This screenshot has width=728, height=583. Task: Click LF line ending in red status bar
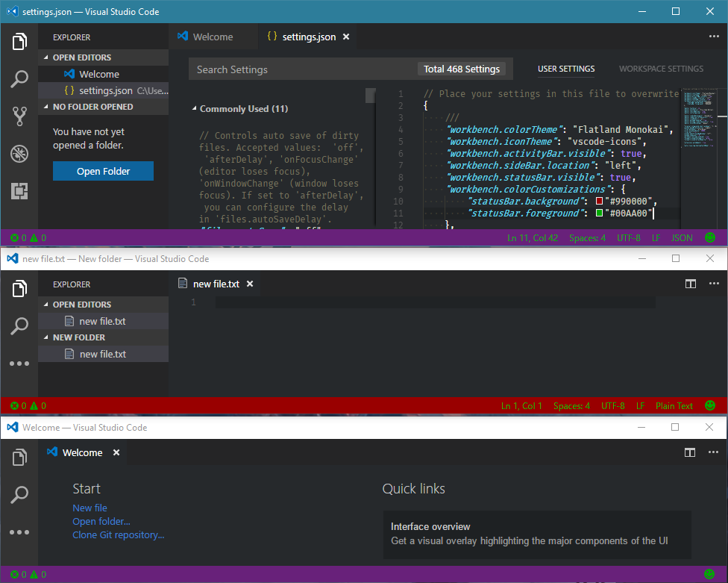(x=640, y=405)
